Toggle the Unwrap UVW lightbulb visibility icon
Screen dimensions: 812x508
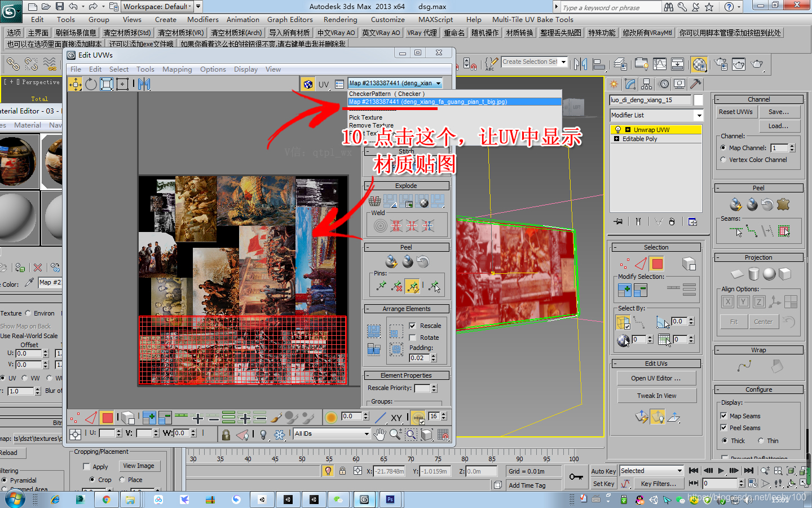pos(617,130)
